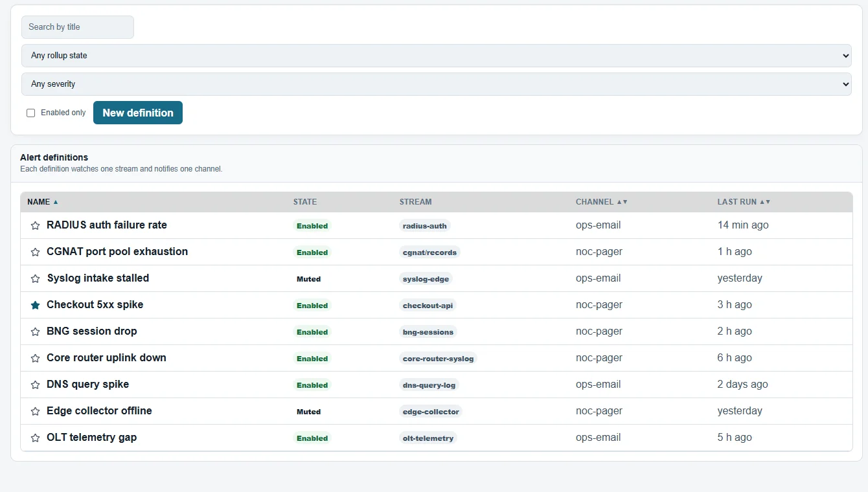The image size is (868, 492).
Task: Unstar the Checkout 5xx spike definition
Action: tap(36, 305)
